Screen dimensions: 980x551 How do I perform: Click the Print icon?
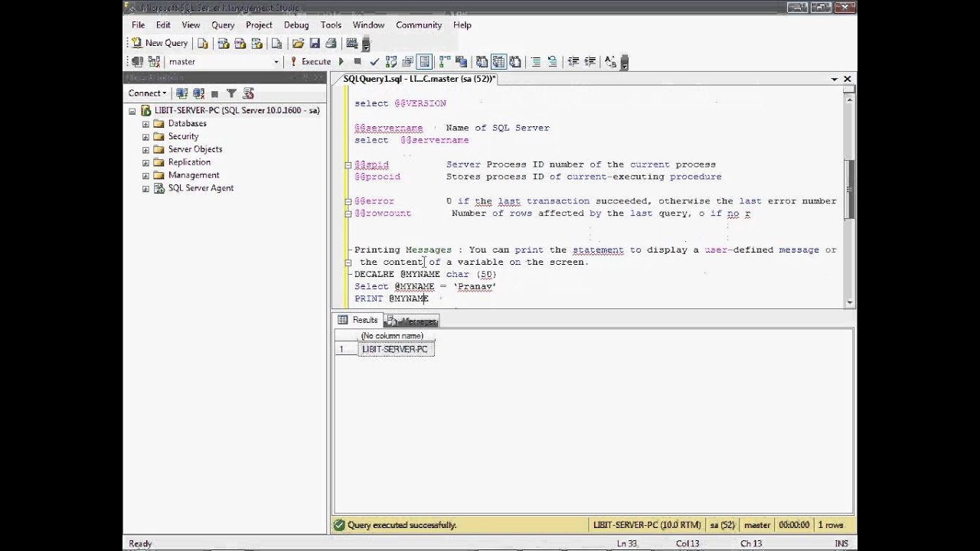coord(332,44)
